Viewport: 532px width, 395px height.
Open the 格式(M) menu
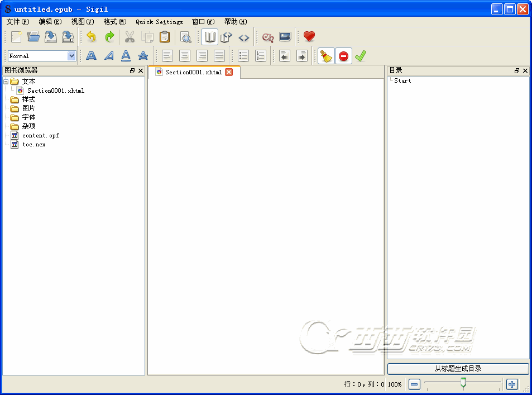pyautogui.click(x=114, y=22)
